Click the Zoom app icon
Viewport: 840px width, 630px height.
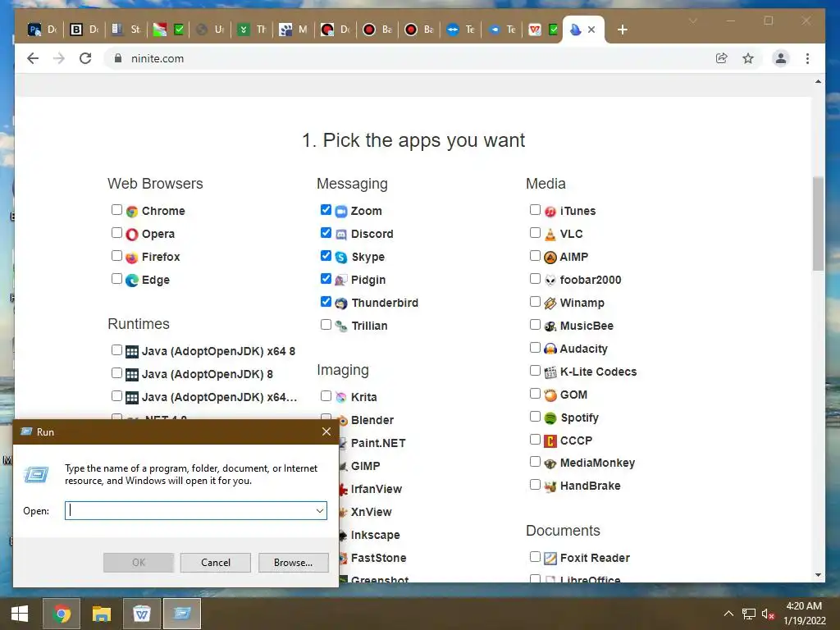(341, 211)
